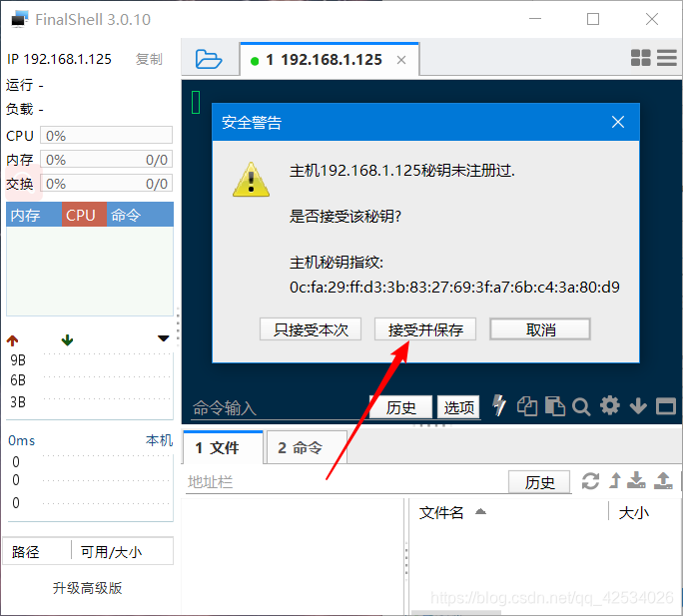Click the fullscreen terminal icon
The width and height of the screenshot is (683, 616).
click(666, 406)
